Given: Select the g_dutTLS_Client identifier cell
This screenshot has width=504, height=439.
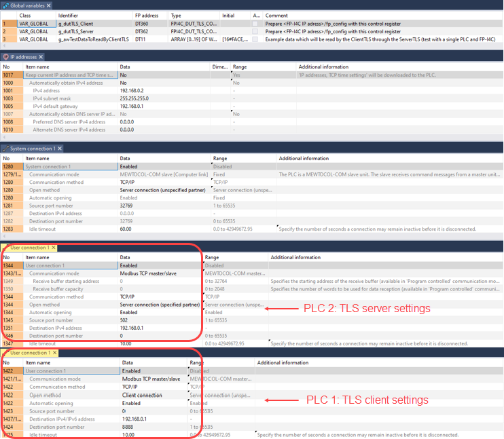Looking at the screenshot, I should pos(94,24).
